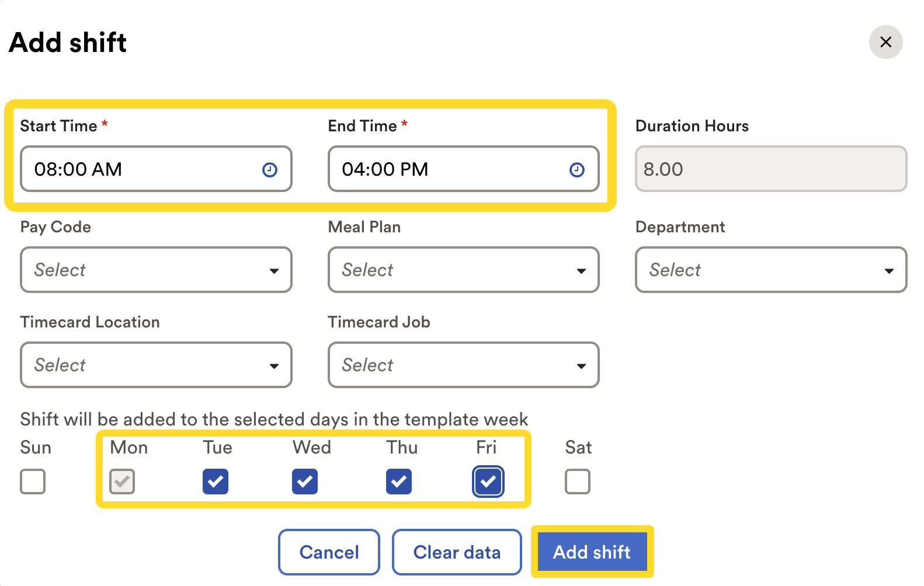This screenshot has width=924, height=586.
Task: Close the Add shift dialog with the X
Action: [886, 42]
